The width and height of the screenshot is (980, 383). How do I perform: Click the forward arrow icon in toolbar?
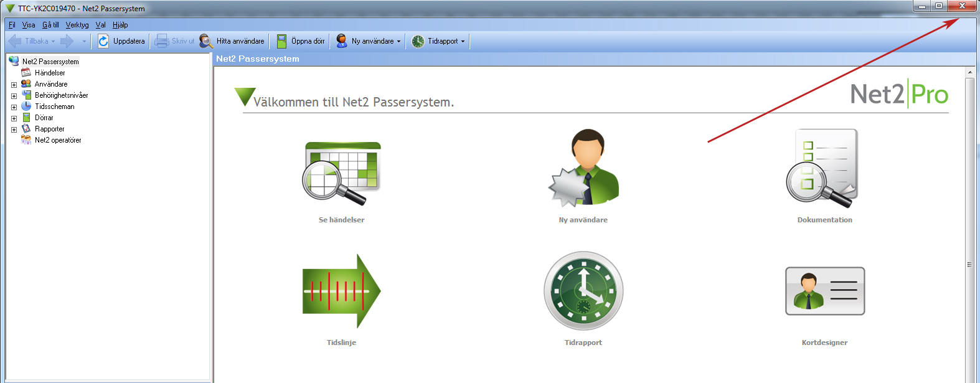coord(67,41)
